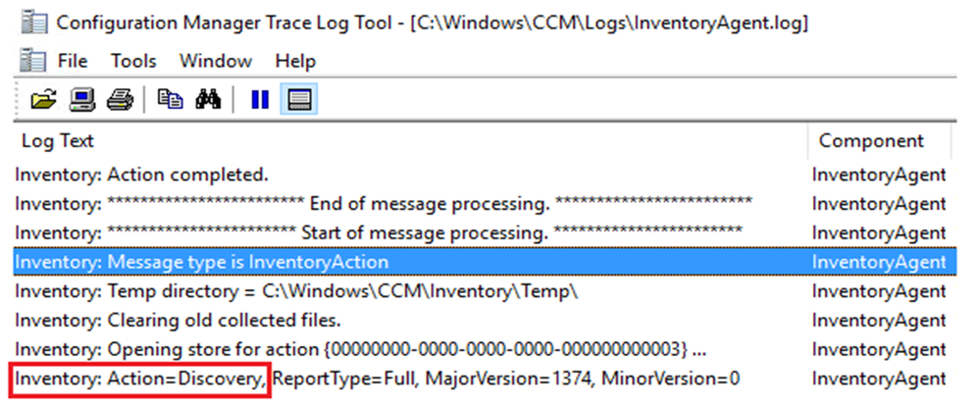This screenshot has height=406, width=980.
Task: Open the Window menu
Action: 216,61
